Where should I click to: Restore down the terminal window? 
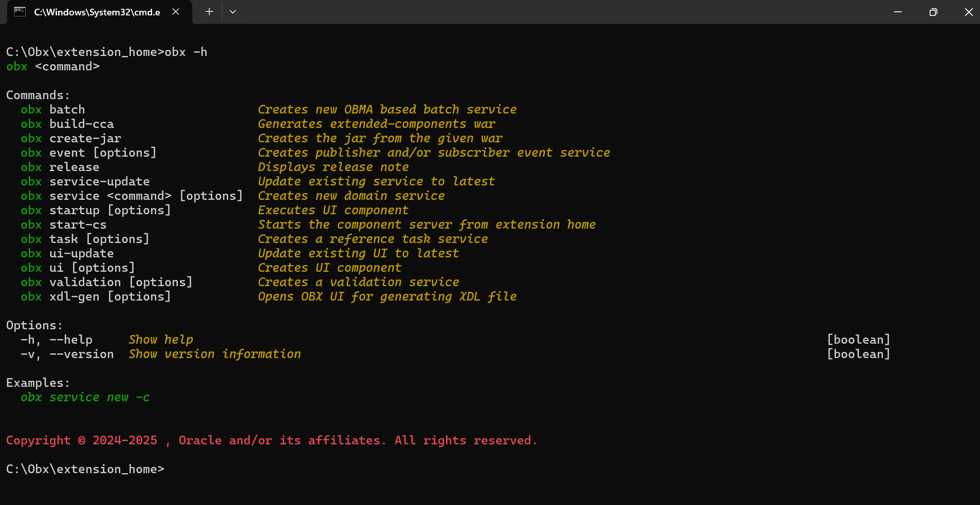(933, 12)
